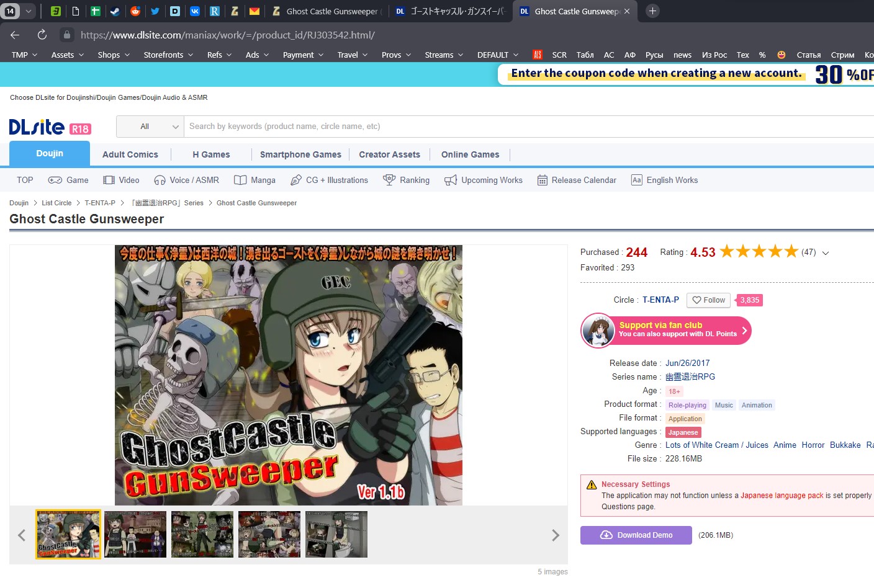Toggle Follow for circle T-ENTA-P
The height and width of the screenshot is (588, 874).
pos(708,300)
